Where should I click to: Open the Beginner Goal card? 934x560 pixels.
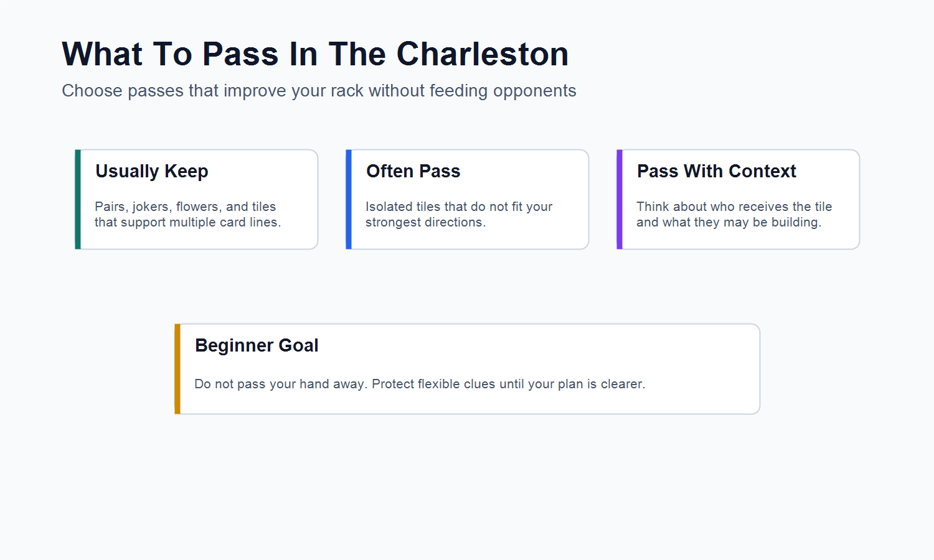pos(468,369)
